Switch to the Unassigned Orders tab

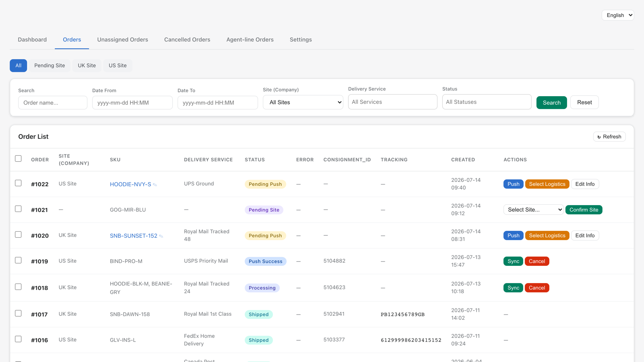(123, 39)
